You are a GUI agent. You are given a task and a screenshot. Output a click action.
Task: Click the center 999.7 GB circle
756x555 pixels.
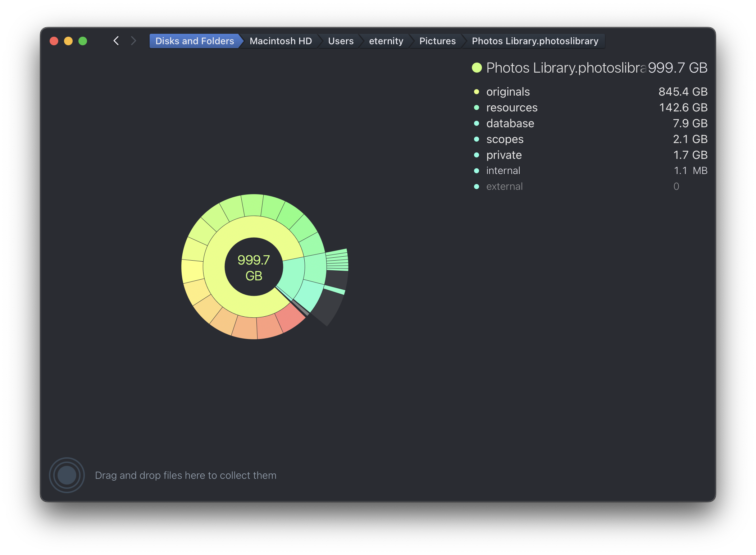(254, 267)
